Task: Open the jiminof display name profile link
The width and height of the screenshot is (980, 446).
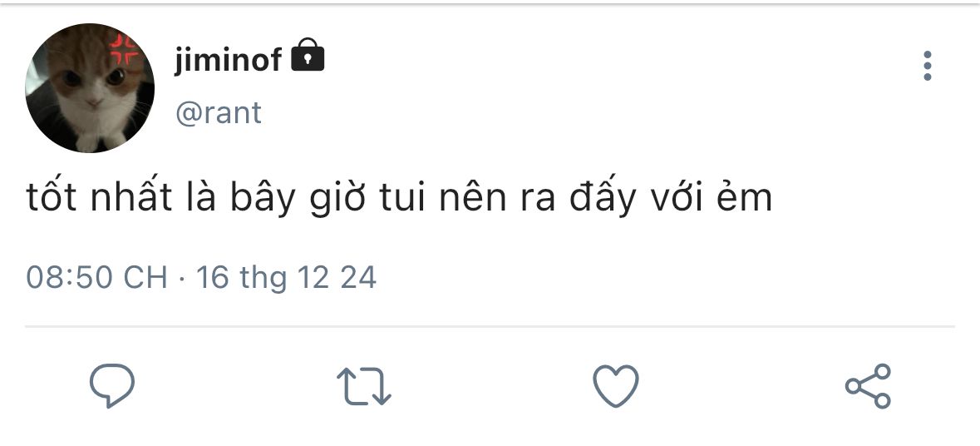Action: (228, 60)
